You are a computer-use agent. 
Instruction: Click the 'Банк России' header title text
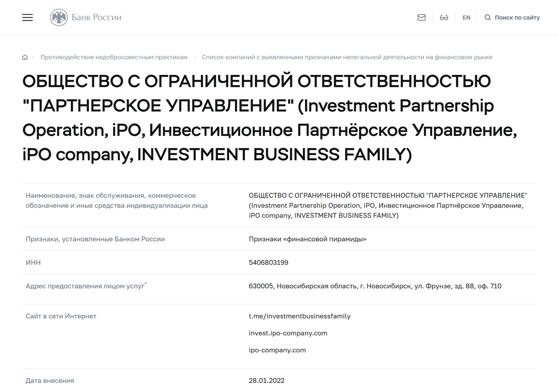pos(97,17)
